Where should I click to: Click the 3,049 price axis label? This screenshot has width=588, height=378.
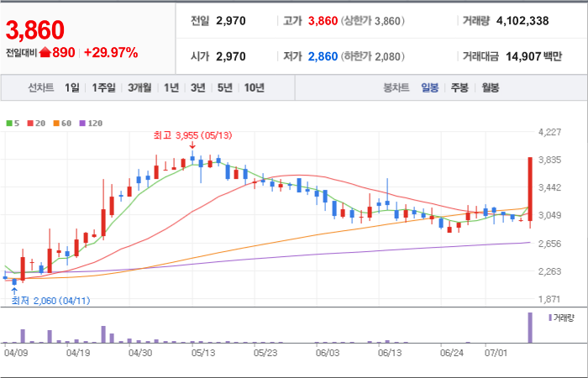pos(549,216)
